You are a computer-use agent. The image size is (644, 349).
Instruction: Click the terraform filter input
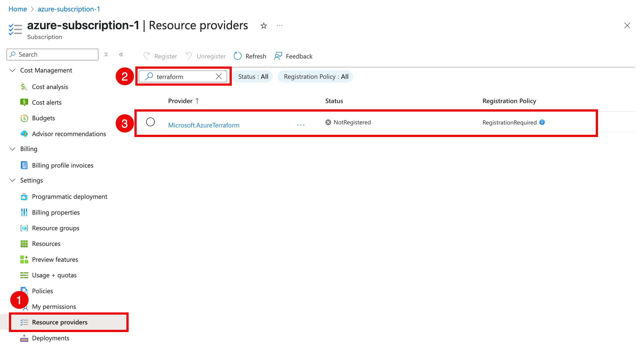click(183, 77)
